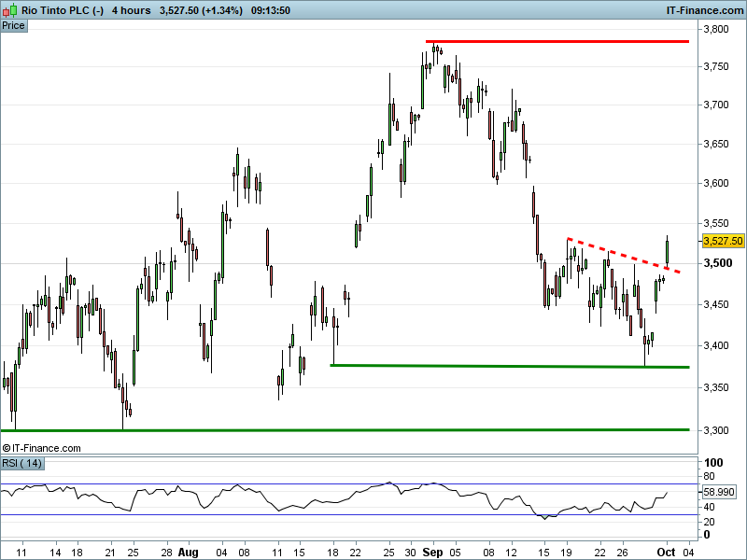Image resolution: width=747 pixels, height=560 pixels.
Task: Click the RSI 0 scale label
Action: click(x=707, y=535)
